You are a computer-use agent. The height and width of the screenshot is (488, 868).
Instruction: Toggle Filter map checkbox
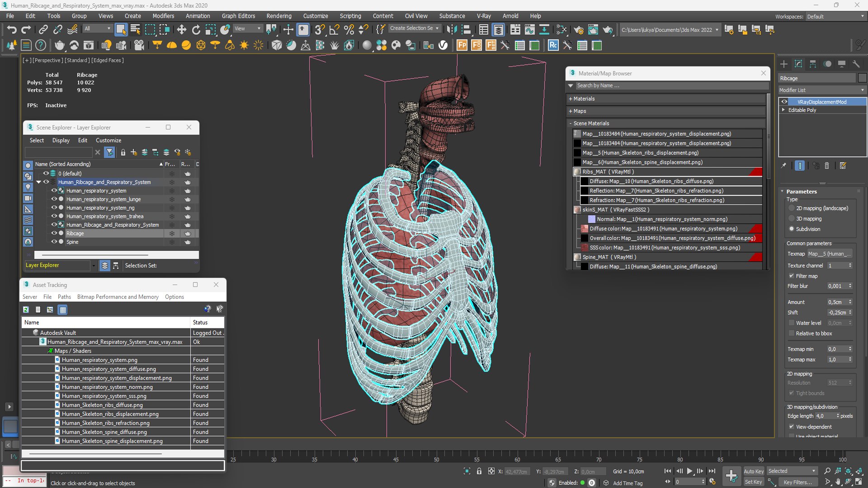pos(792,276)
